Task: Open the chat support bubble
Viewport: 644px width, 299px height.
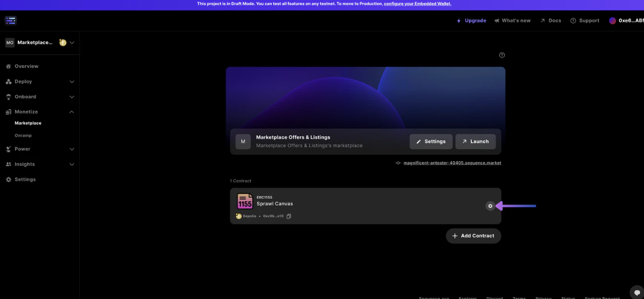Action: coord(637,292)
